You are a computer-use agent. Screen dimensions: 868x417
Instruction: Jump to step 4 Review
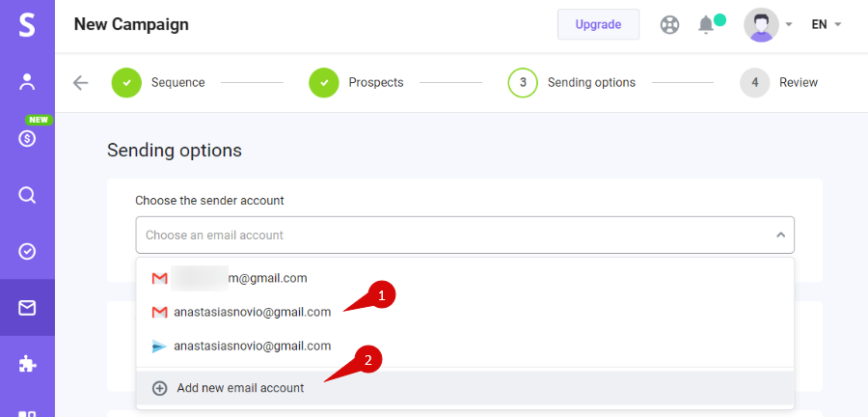779,82
